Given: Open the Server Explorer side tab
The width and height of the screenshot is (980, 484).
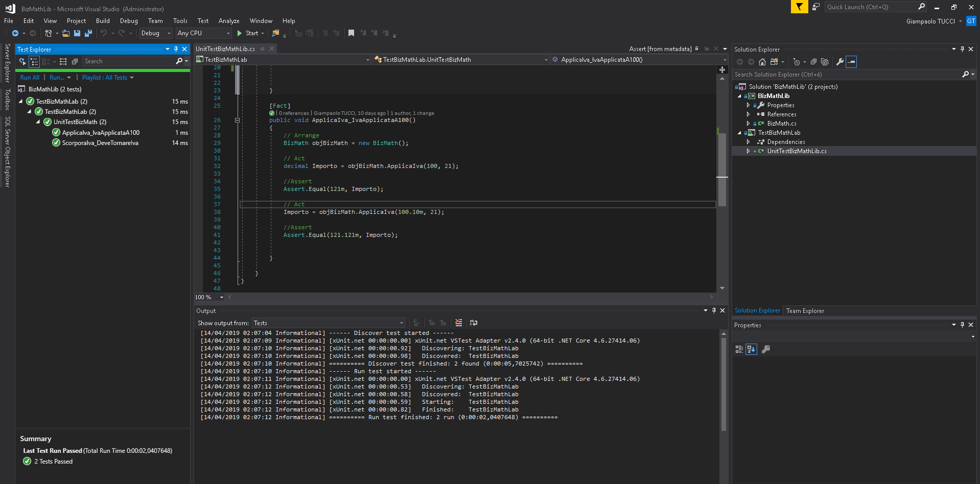Looking at the screenshot, I should (x=7, y=63).
